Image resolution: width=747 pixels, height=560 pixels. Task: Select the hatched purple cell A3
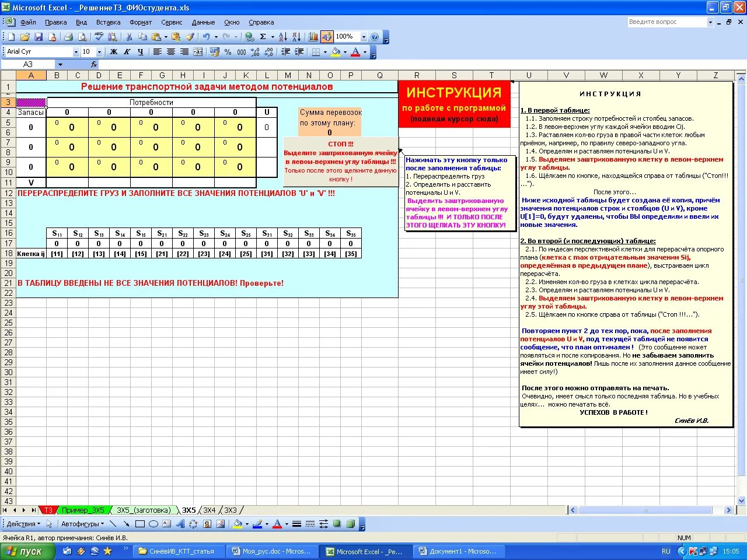click(x=31, y=102)
